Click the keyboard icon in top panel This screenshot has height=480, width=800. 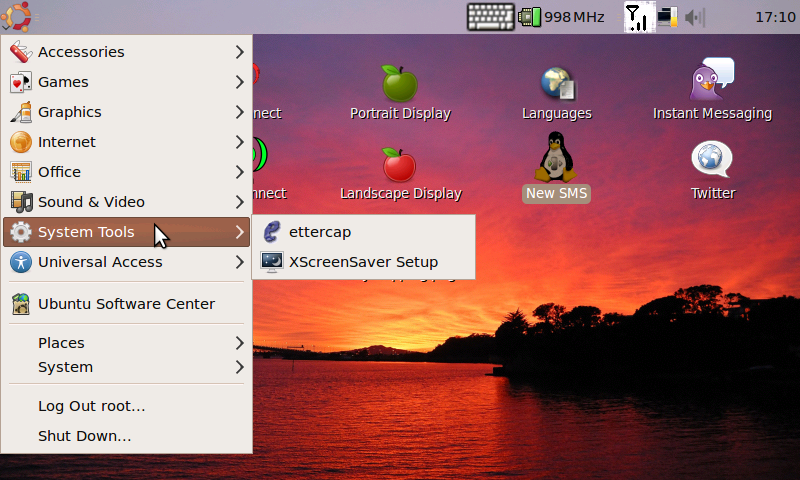[490, 17]
